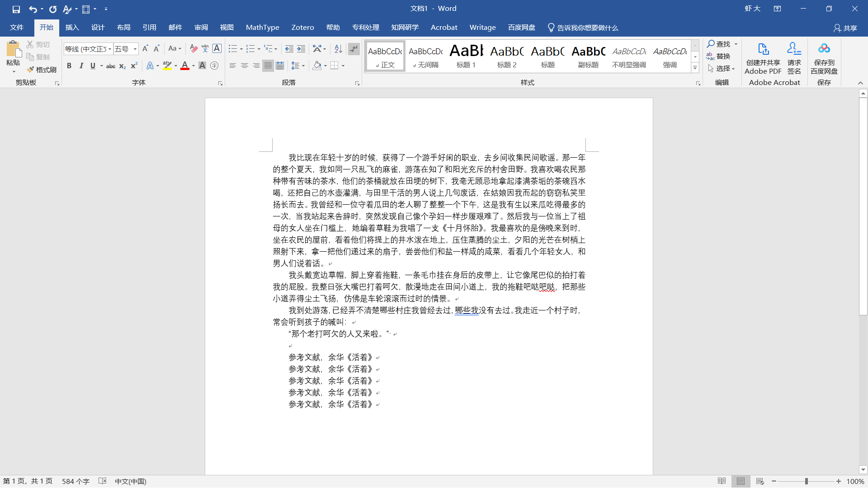Screen dimensions: 868x488
Task: Expand the line spacing options dropdown
Action: [303, 66]
